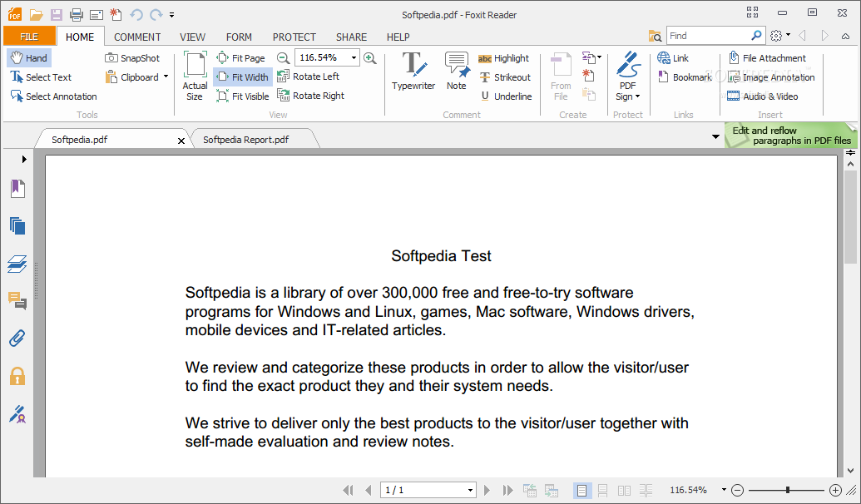Open the SHARE ribbon tab

coord(351,37)
